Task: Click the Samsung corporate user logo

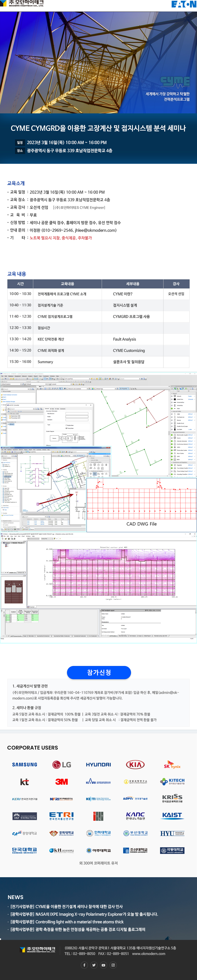Action: [x=25, y=764]
